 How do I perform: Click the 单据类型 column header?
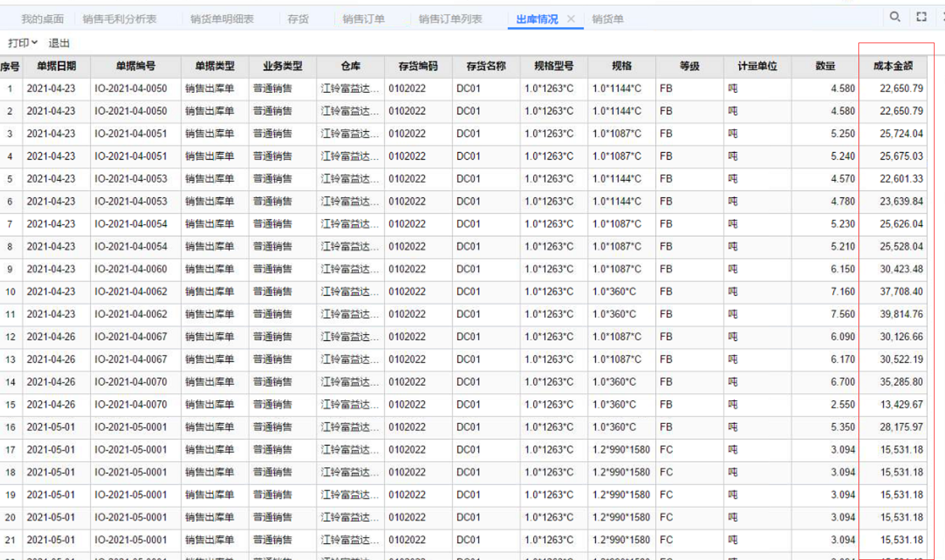tap(214, 66)
